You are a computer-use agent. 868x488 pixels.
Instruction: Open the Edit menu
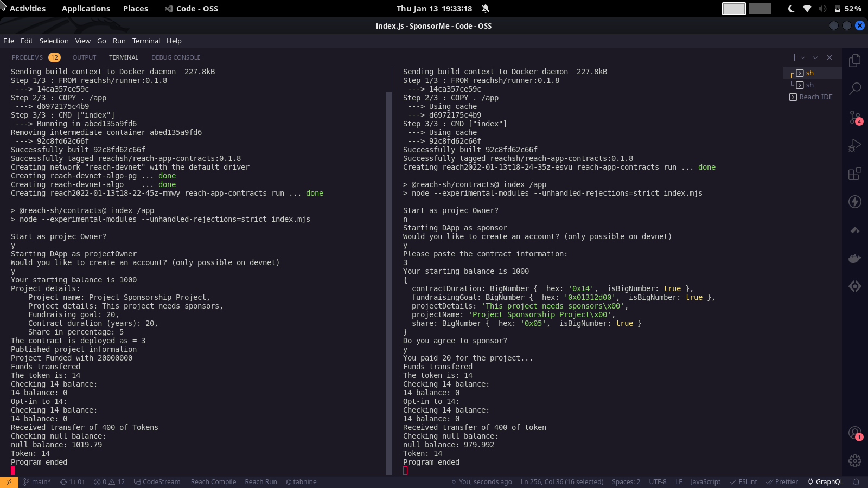pos(27,41)
